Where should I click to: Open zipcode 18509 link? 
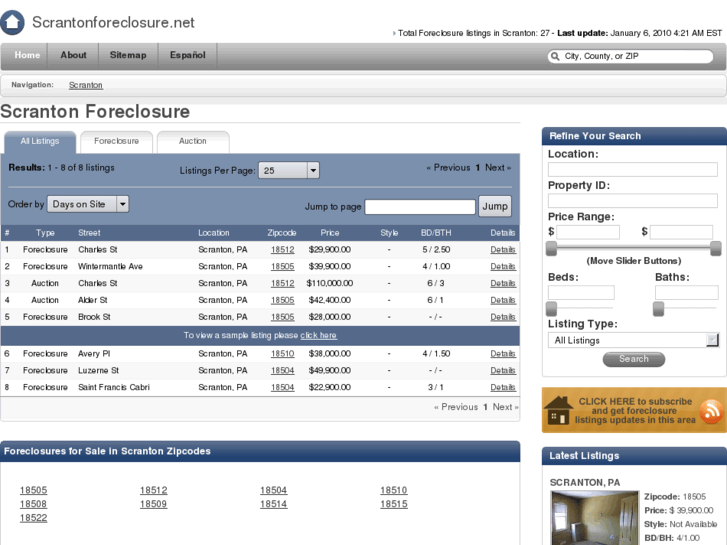pyautogui.click(x=153, y=504)
